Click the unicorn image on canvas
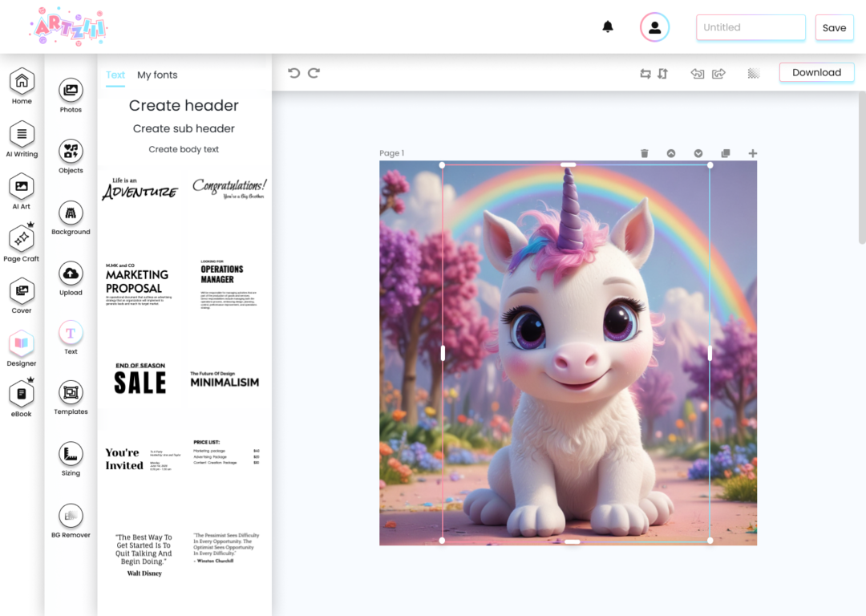 click(576, 354)
